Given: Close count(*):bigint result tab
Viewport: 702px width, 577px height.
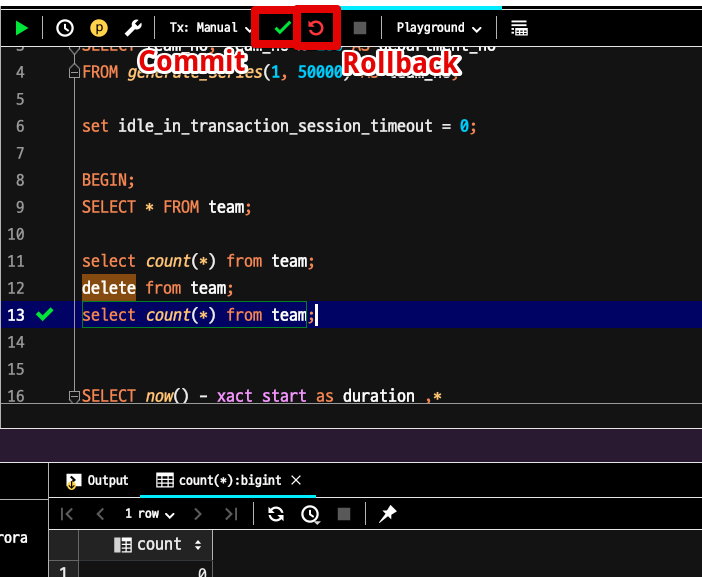Looking at the screenshot, I should point(296,480).
